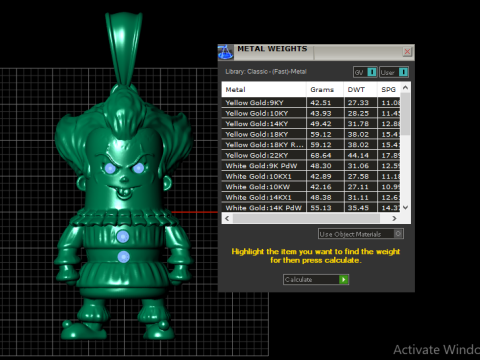The width and height of the screenshot is (480, 360).
Task: Click the SPG column header
Action: (389, 89)
